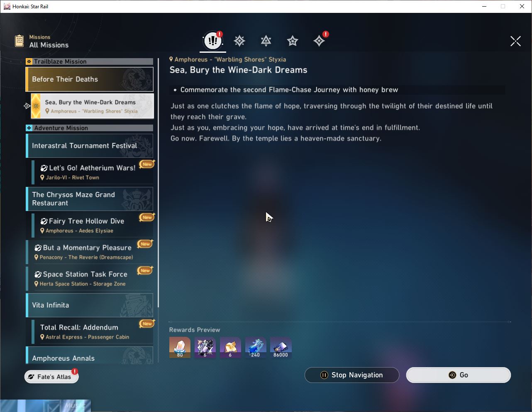Close the Missions screen with X icon
Screen dimensions: 532x412
pyautogui.click(x=515, y=41)
